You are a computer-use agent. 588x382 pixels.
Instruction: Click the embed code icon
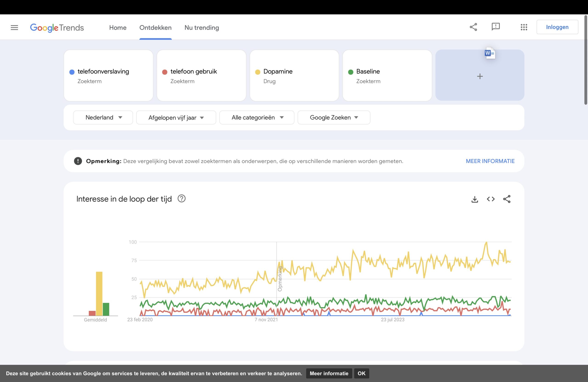click(491, 199)
